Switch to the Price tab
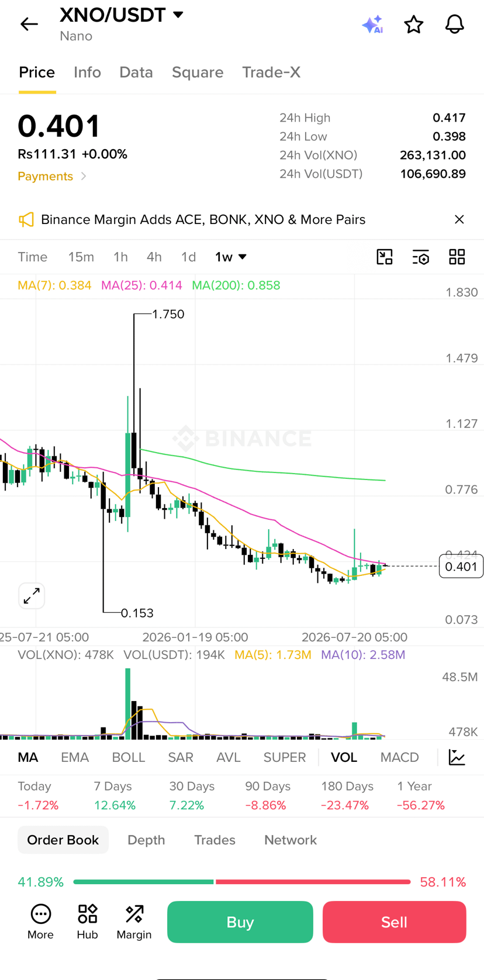 [37, 73]
